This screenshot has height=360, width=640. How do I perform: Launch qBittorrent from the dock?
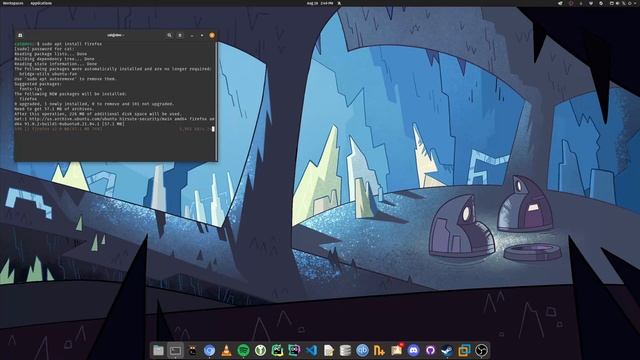tap(362, 350)
